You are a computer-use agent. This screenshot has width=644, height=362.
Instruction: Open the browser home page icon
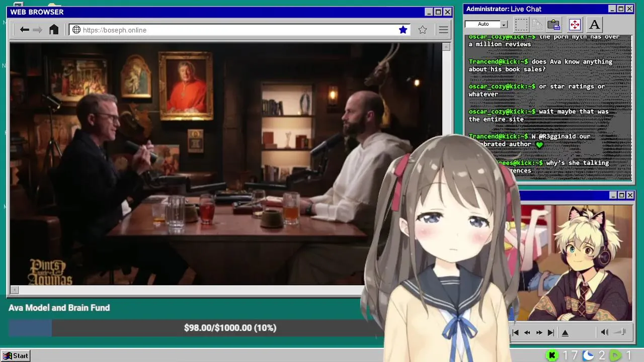coord(54,30)
